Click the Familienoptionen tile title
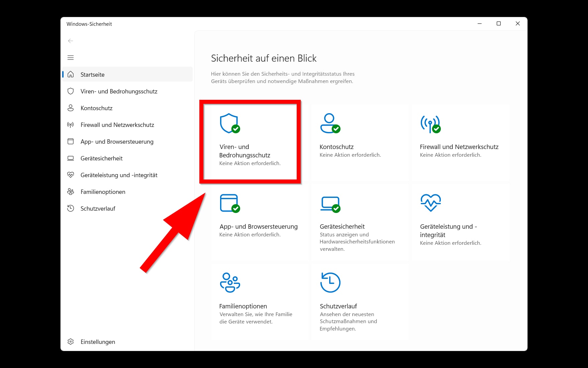 243,306
